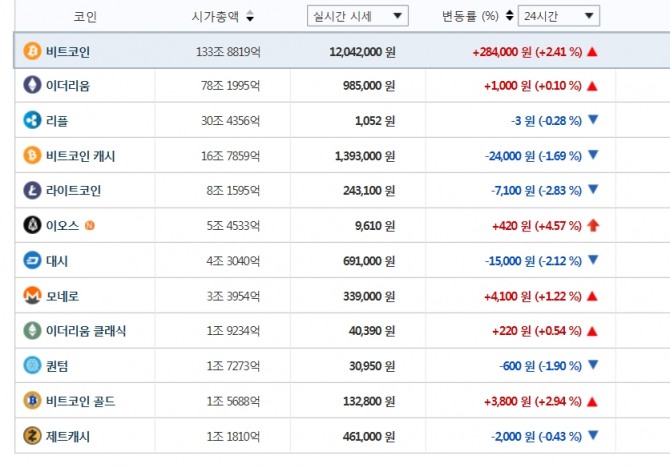Image resolution: width=670 pixels, height=468 pixels.
Task: Open the 라이트코인 coin link
Action: 73,190
